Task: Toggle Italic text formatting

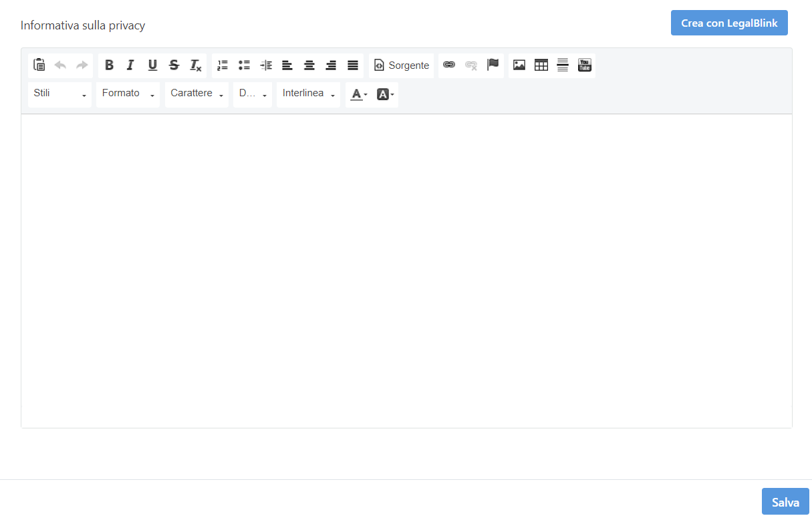Action: click(x=131, y=65)
